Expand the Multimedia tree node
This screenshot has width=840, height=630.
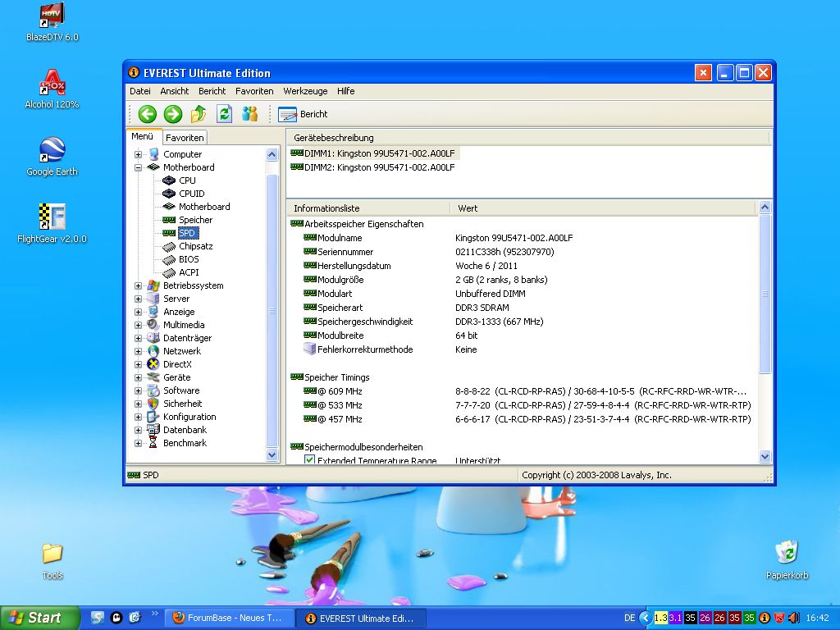click(x=138, y=325)
